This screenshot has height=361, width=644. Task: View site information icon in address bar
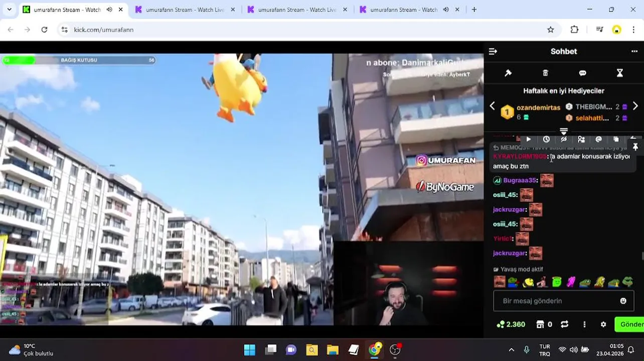64,30
